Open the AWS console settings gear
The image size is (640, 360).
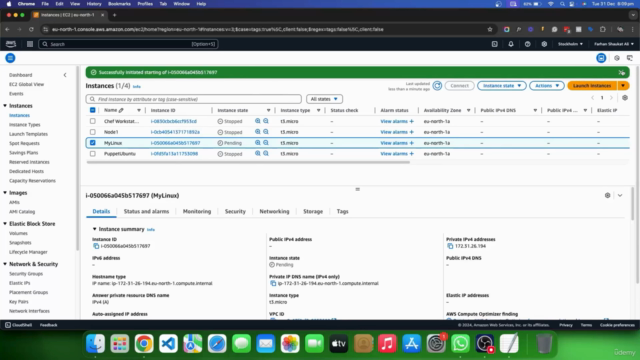(x=544, y=44)
